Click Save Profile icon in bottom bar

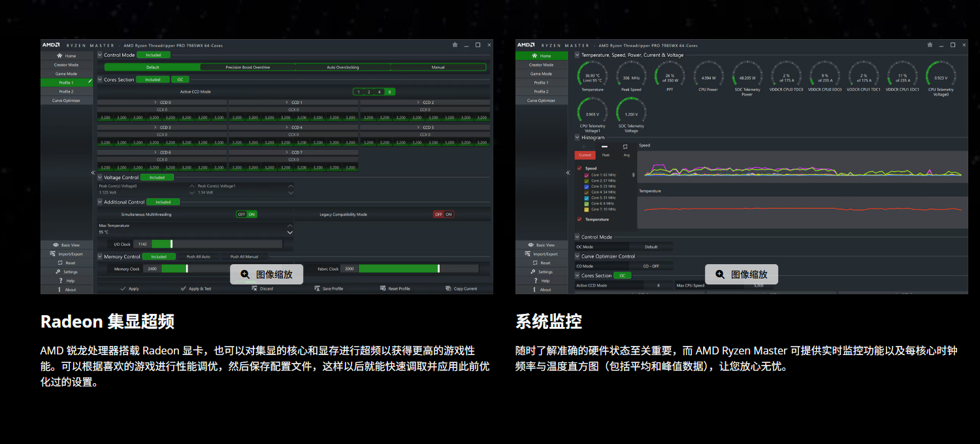click(x=317, y=288)
